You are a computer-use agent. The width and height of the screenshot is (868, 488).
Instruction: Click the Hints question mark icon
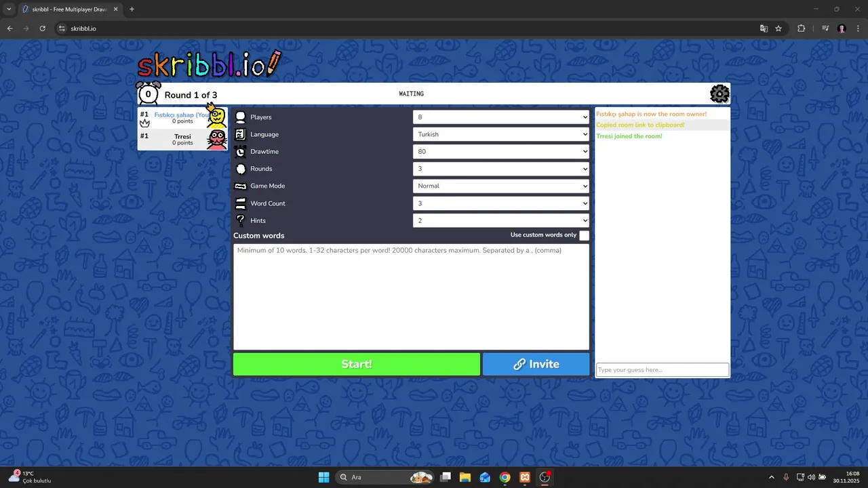click(240, 220)
